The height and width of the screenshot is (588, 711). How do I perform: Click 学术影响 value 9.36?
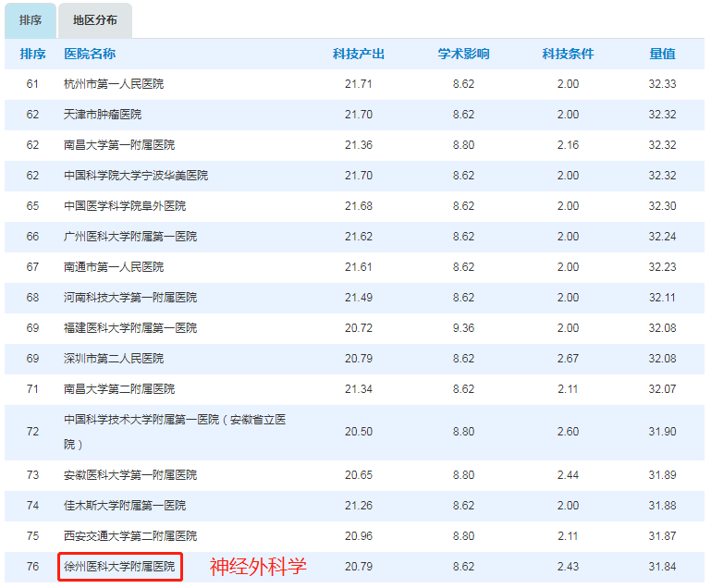tap(463, 328)
